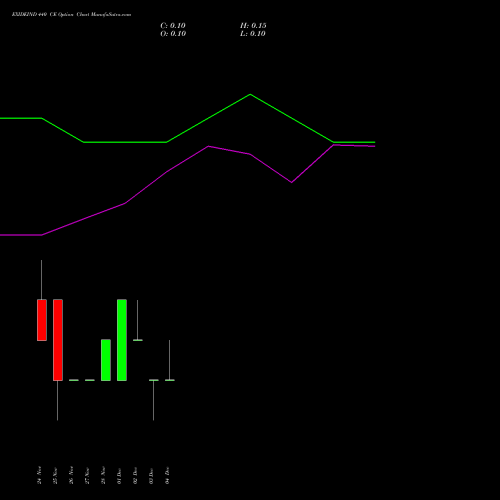
Task: Click the 04 Dec candle with upper wick
Action: [x=170, y=380]
